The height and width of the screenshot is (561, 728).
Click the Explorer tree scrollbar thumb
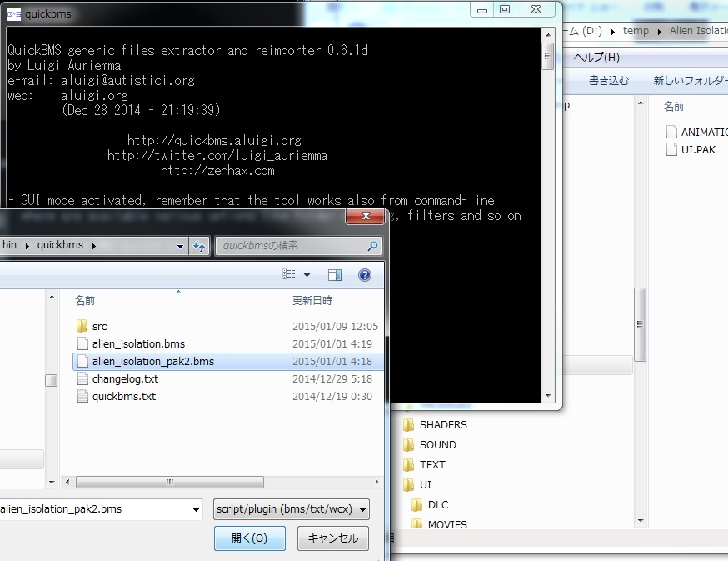(641, 324)
